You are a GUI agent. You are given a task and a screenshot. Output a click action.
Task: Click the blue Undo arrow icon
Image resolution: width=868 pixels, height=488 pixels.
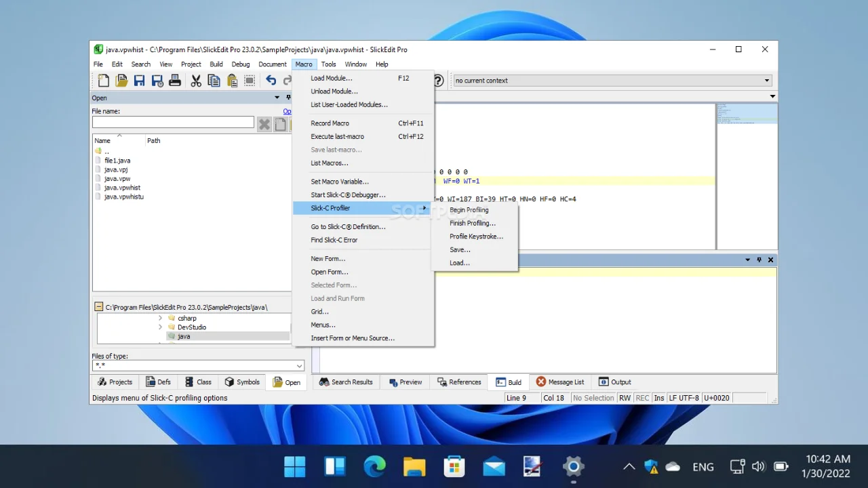tap(271, 81)
